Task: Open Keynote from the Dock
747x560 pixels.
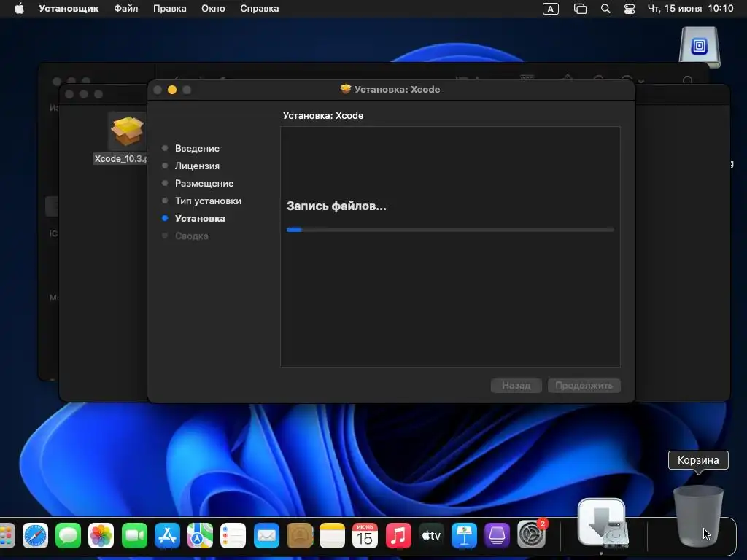Action: (x=464, y=535)
